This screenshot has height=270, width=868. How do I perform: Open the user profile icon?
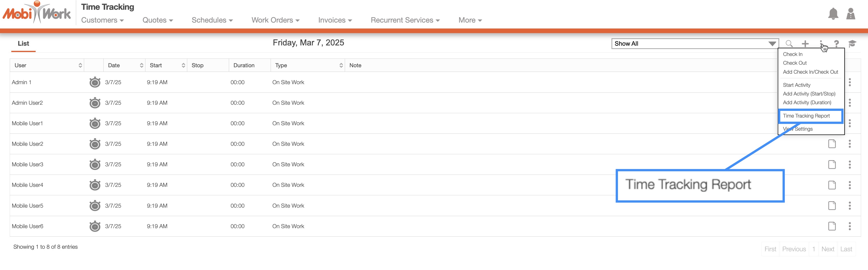tap(851, 14)
